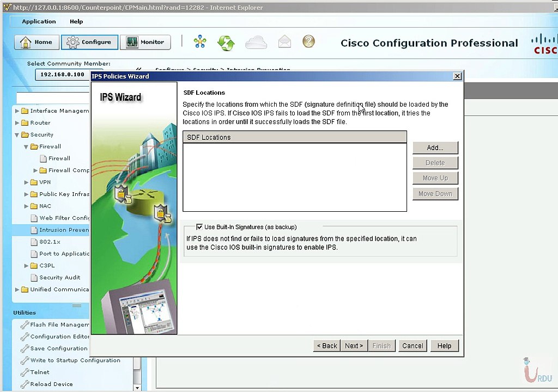Expand Unified Communications folder
Screen dimensions: 558x392
coord(17,290)
